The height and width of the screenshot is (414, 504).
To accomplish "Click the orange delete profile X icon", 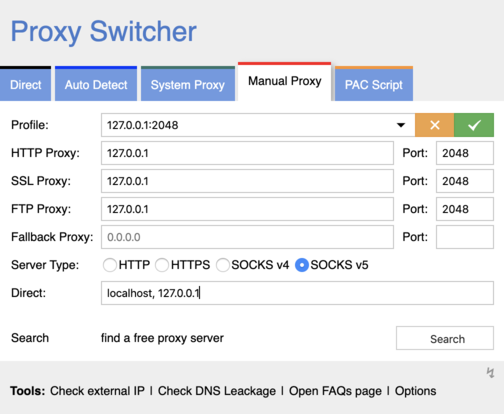I will point(434,125).
